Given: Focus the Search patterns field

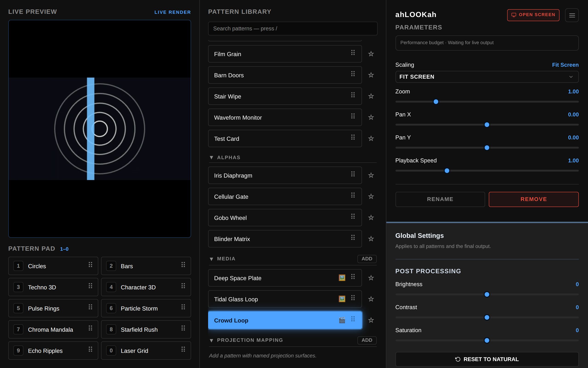Looking at the screenshot, I should [x=293, y=29].
